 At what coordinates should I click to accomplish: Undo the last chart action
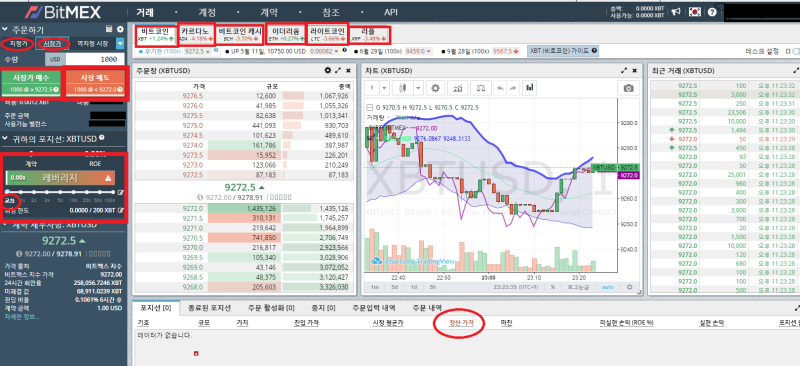click(x=499, y=88)
